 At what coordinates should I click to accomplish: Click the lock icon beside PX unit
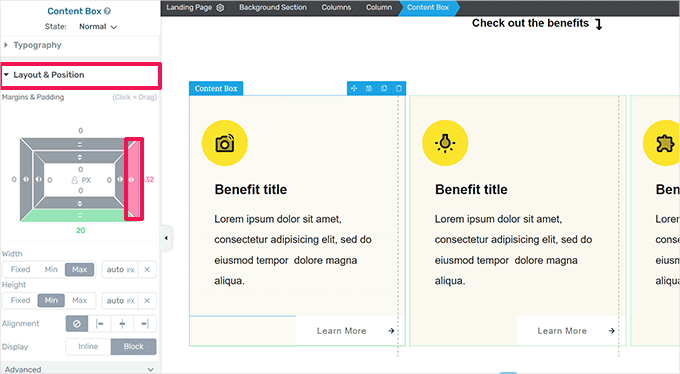(75, 180)
